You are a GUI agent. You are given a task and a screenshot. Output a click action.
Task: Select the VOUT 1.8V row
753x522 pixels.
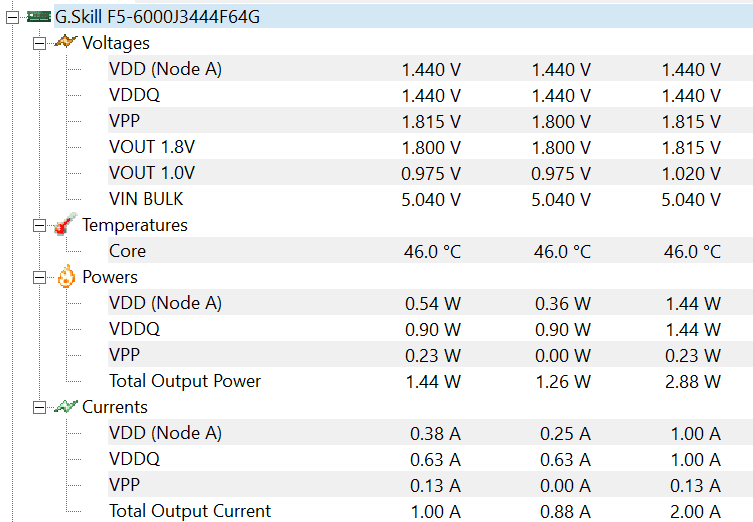pyautogui.click(x=430, y=146)
